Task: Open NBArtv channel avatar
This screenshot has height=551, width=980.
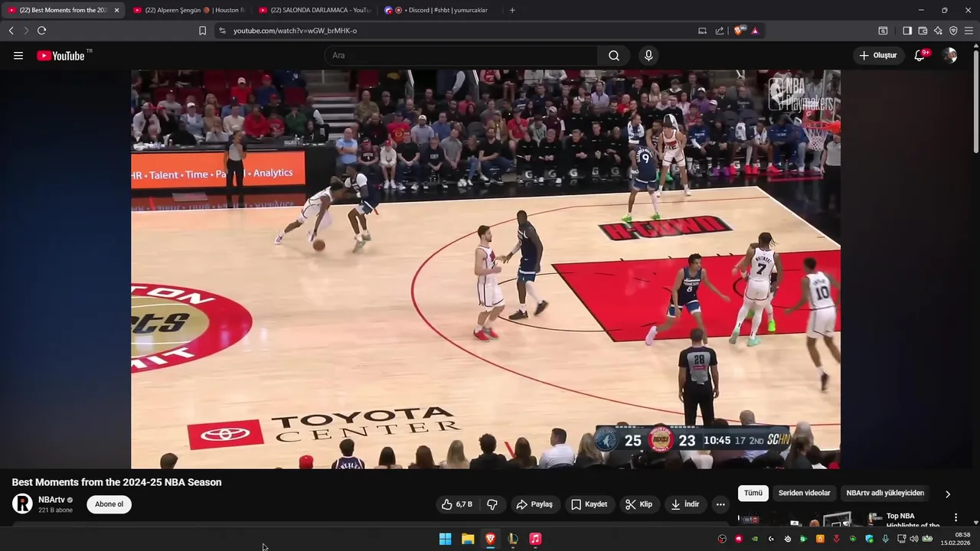Action: [23, 504]
